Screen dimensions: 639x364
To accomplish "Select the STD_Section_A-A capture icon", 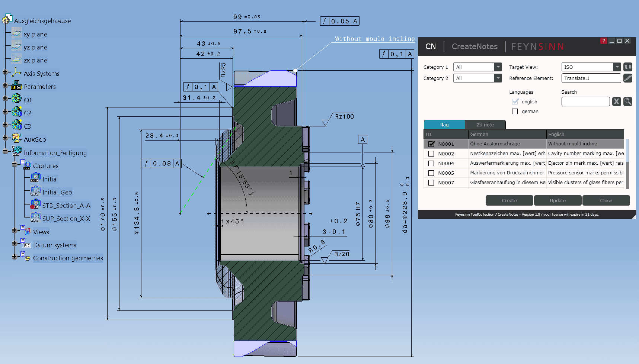I will coord(35,205).
